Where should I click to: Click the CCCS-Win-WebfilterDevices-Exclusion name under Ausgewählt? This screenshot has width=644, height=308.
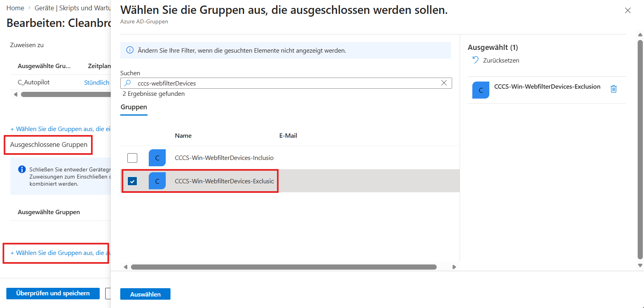pyautogui.click(x=547, y=87)
